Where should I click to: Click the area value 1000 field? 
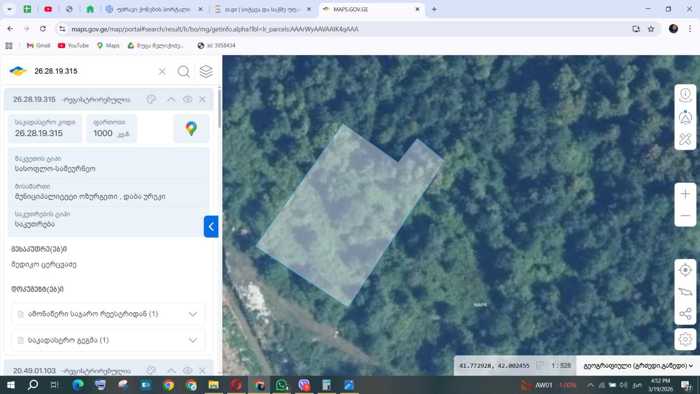pyautogui.click(x=111, y=129)
